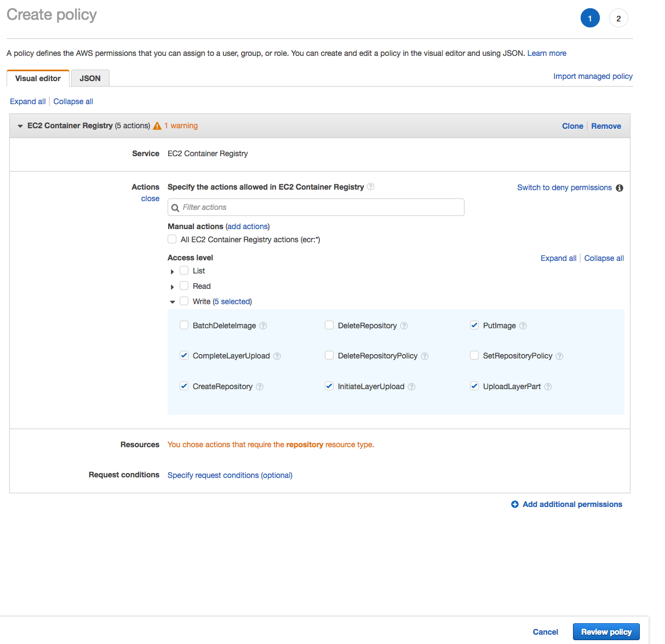The height and width of the screenshot is (644, 665).
Task: Click help icon next to BatchDeleteImage
Action: click(x=263, y=326)
